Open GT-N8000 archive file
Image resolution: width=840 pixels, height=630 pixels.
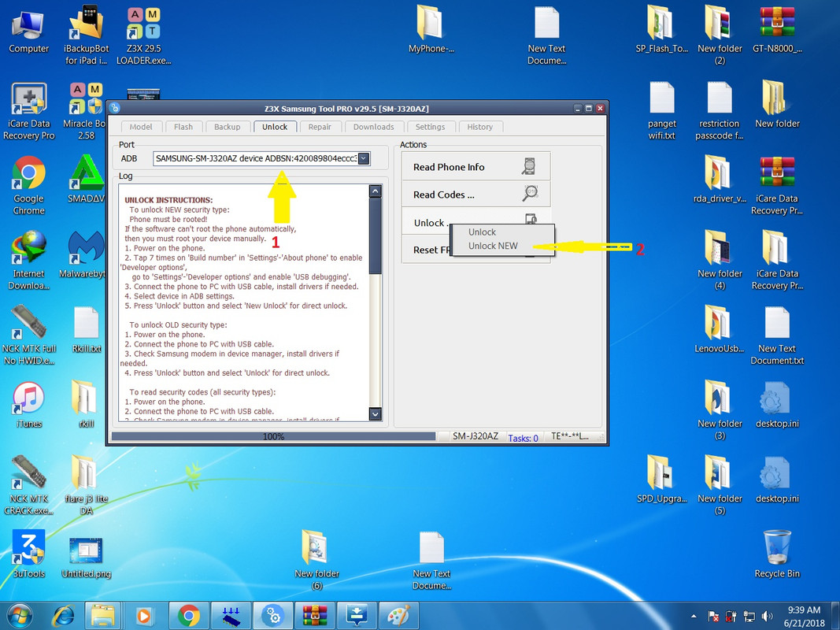point(777,30)
